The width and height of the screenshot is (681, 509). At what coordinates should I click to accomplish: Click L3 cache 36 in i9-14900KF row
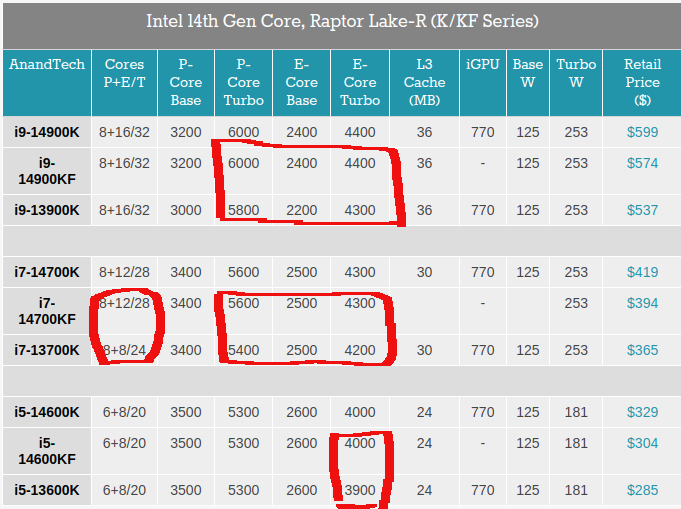tap(424, 163)
